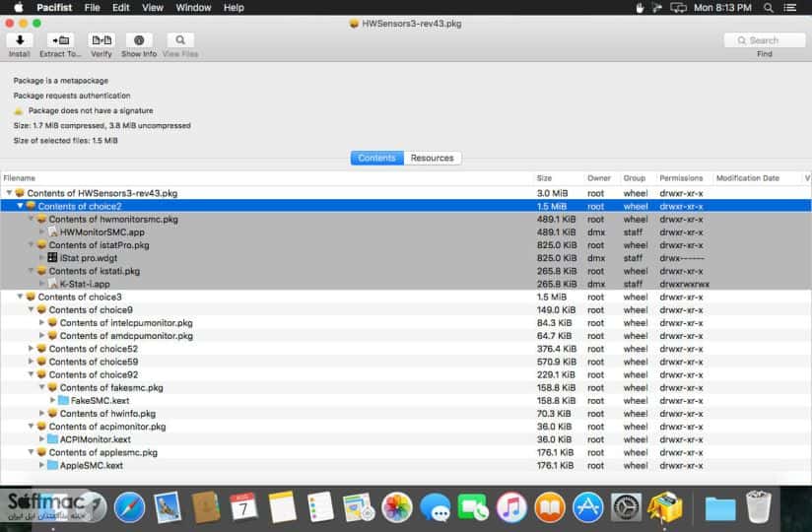Open the File menu

pyautogui.click(x=93, y=8)
